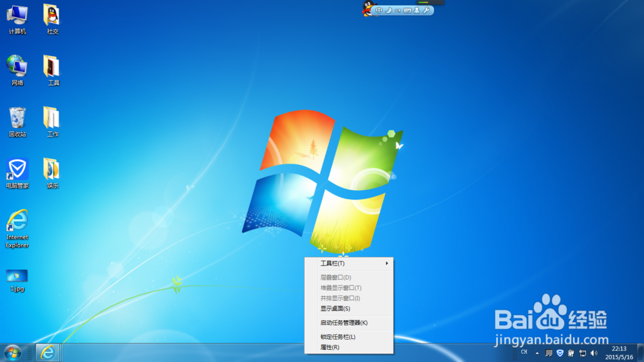
Task: Toggle the moon half-width/full-width mode
Action: (x=388, y=10)
